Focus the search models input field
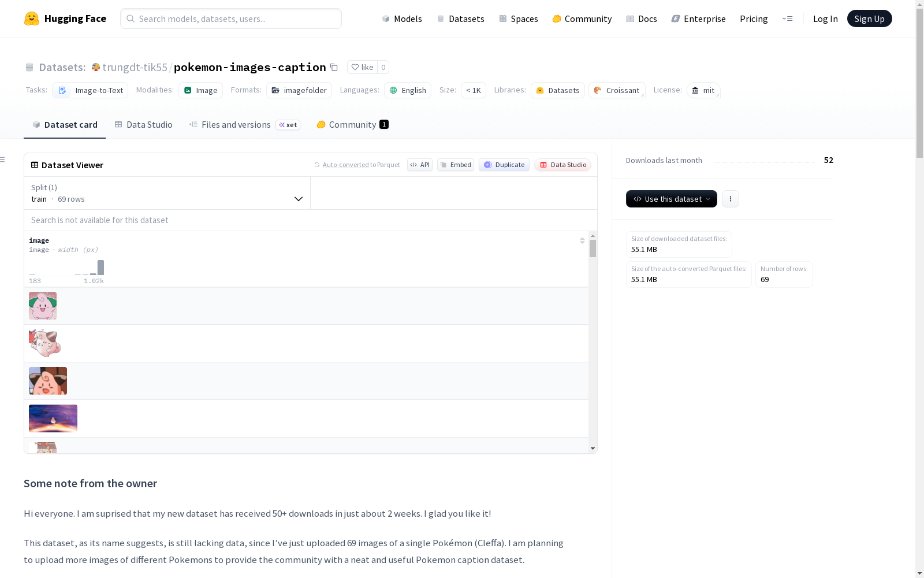The width and height of the screenshot is (924, 578). [231, 18]
